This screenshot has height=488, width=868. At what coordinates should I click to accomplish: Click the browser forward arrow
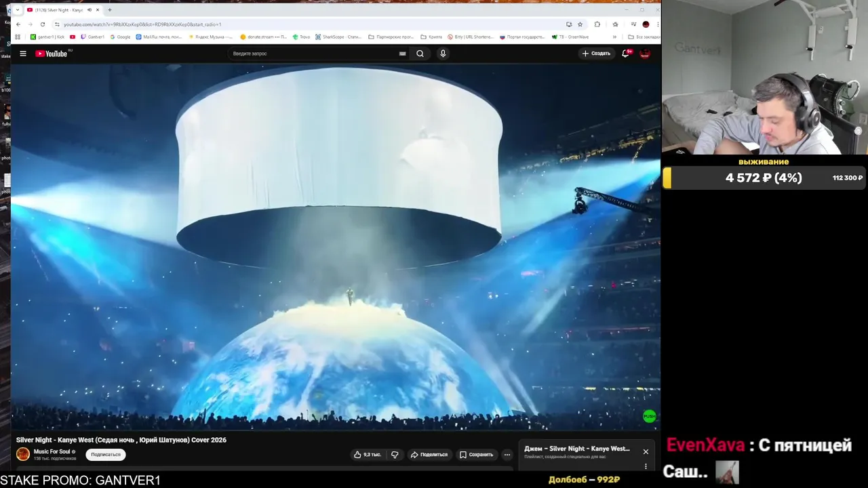click(x=30, y=24)
